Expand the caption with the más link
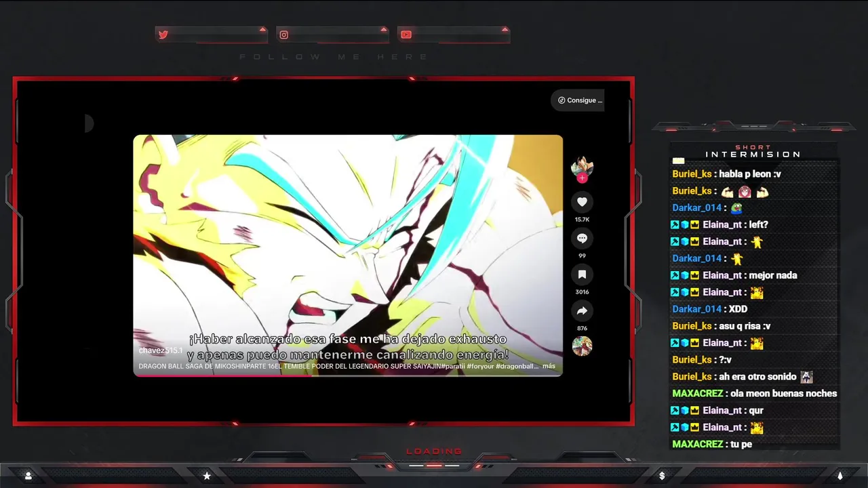The image size is (868, 488). tap(549, 366)
